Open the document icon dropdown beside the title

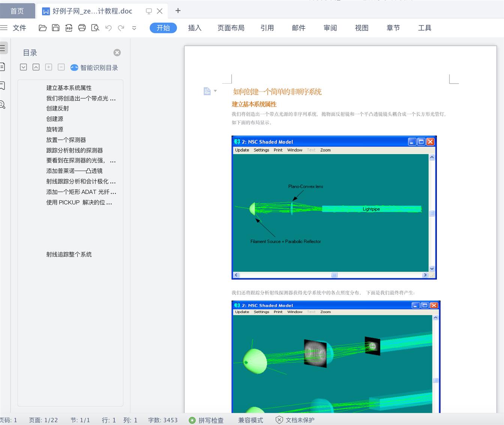tap(210, 91)
